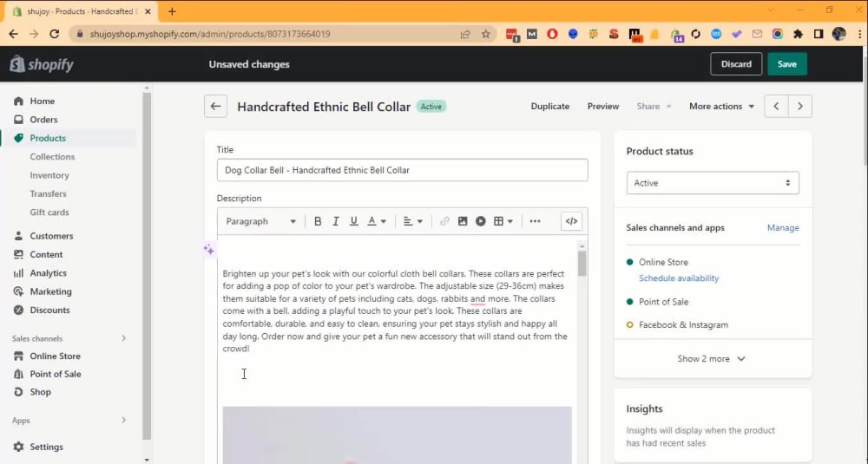Go to previous product arrow
Viewport: 868px width, 464px height.
click(x=776, y=106)
